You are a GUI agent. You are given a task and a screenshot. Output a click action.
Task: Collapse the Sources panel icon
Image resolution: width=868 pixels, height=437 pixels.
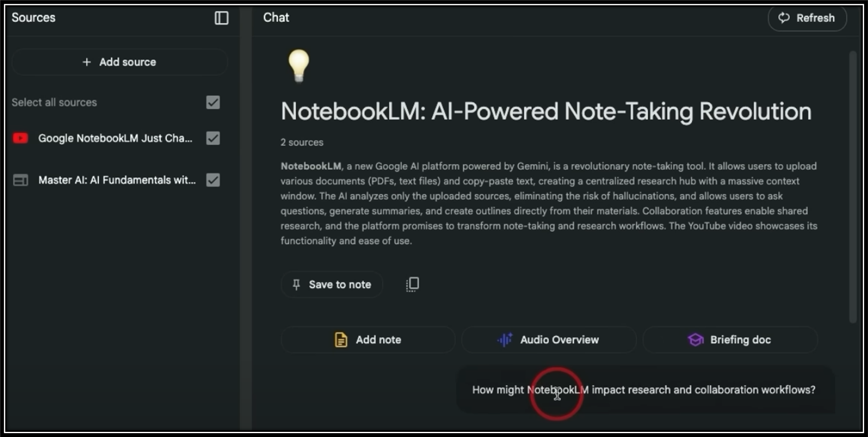pyautogui.click(x=221, y=18)
